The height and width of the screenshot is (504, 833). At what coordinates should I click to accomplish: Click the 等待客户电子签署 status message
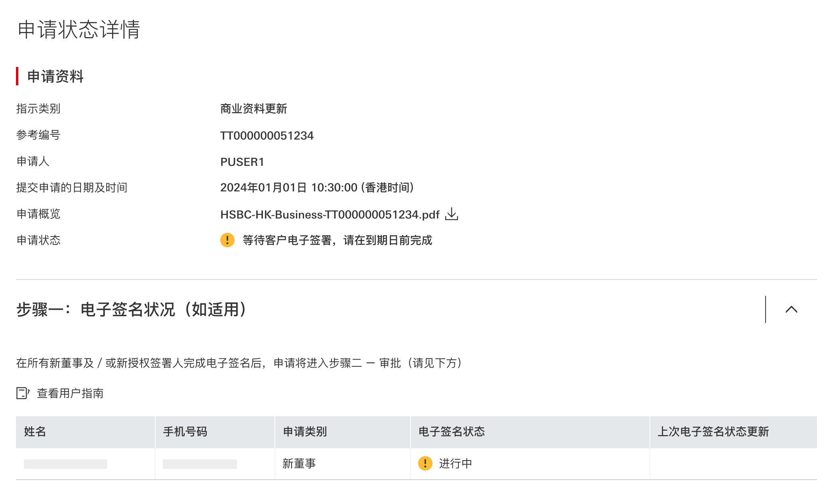click(x=337, y=240)
